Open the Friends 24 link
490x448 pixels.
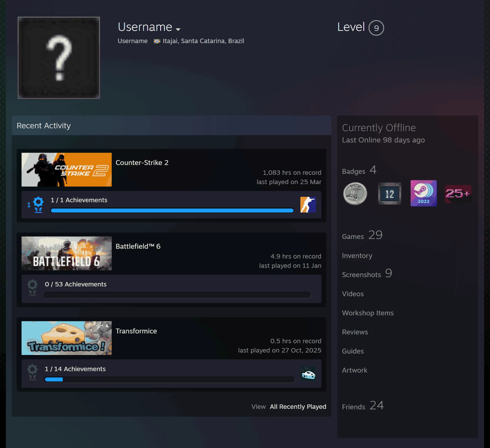363,406
